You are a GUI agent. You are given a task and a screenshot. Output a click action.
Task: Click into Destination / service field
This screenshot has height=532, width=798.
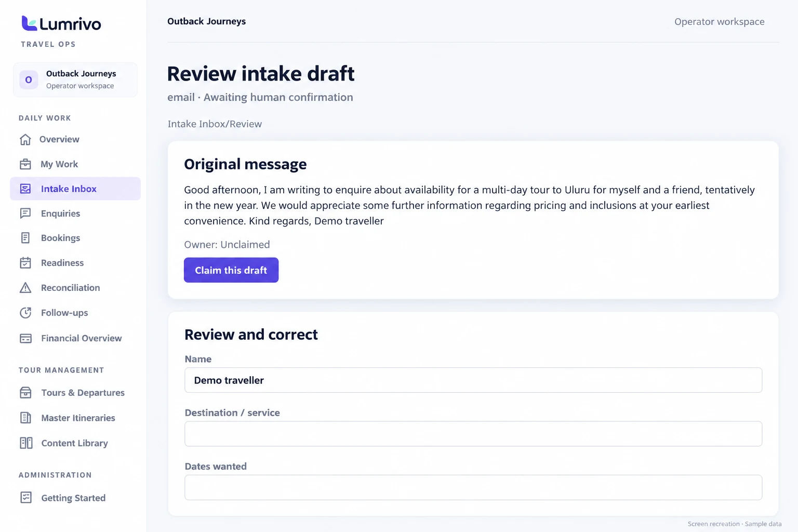473,434
